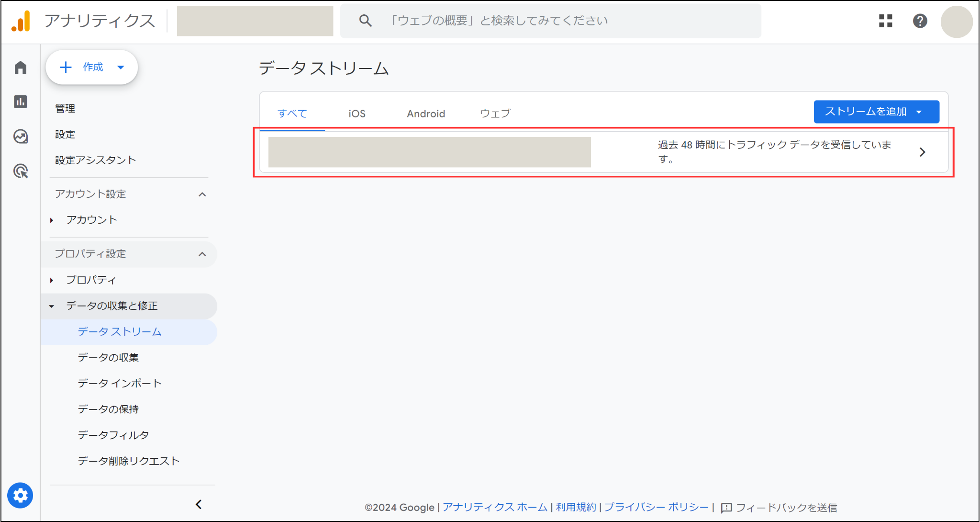Open データ インポート in sidebar

[x=120, y=384]
